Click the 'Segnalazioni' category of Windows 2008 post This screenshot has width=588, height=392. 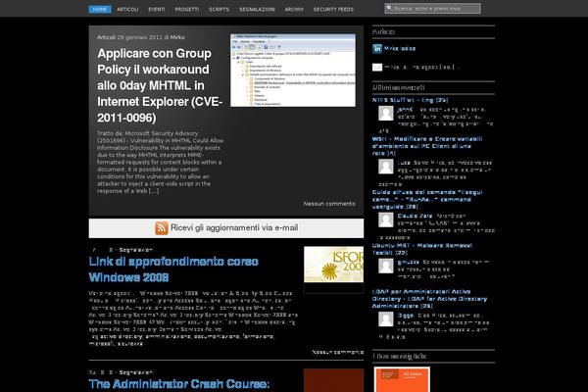tap(136, 250)
